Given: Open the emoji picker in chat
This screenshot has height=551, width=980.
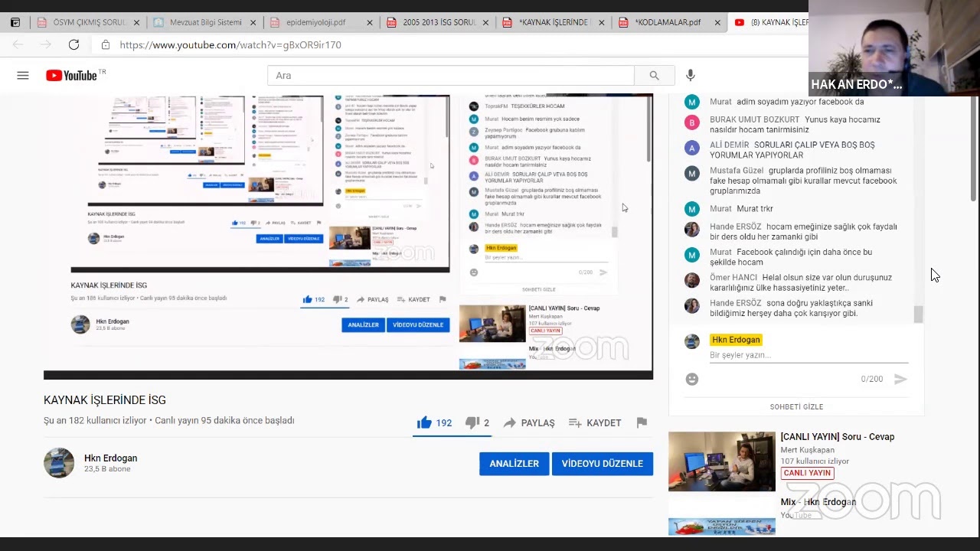Looking at the screenshot, I should pyautogui.click(x=692, y=379).
